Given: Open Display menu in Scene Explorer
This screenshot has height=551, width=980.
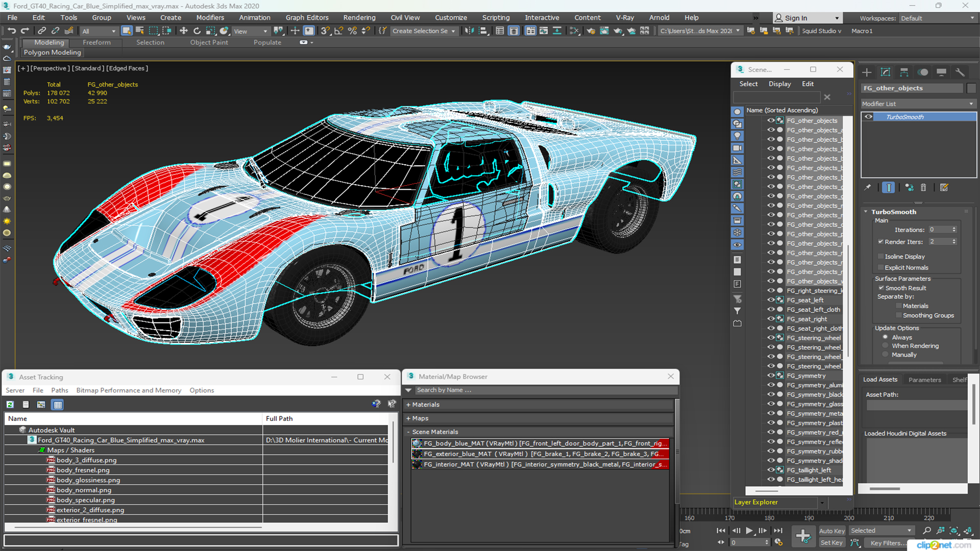Looking at the screenshot, I should click(779, 84).
